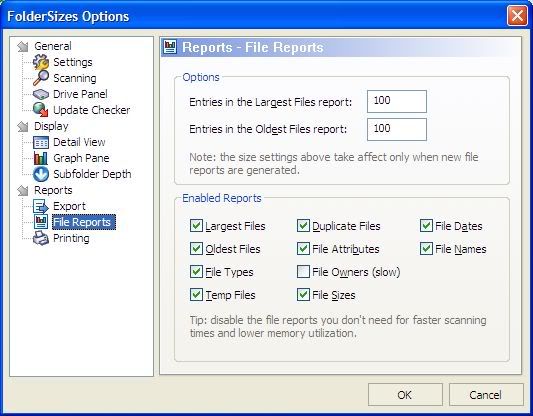Open the Printing printer icon
This screenshot has height=416, width=533.
point(41,238)
